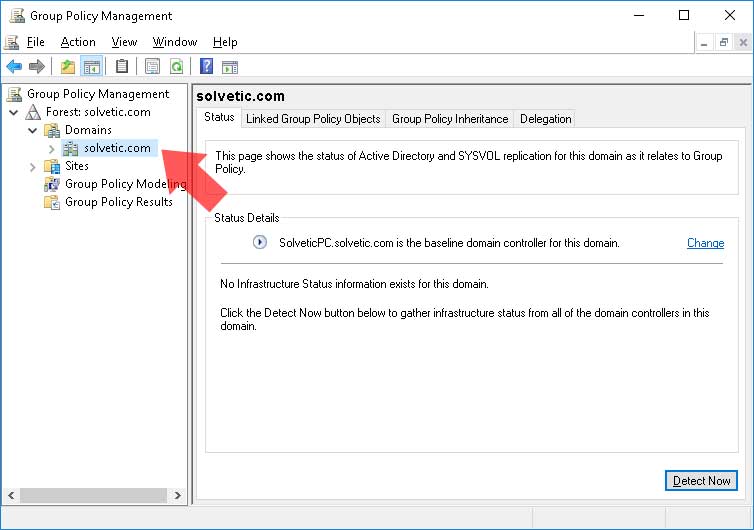Screen dimensions: 754x530
Task: Click the Back arrow toolbar icon
Action: coord(14,66)
